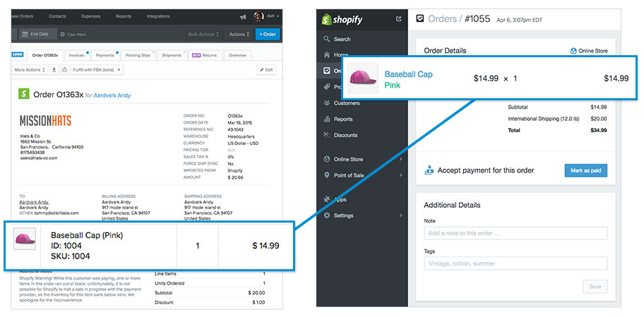644x318 pixels.
Task: Click the export/share icon before Fulfill with FBA
Action: click(64, 70)
